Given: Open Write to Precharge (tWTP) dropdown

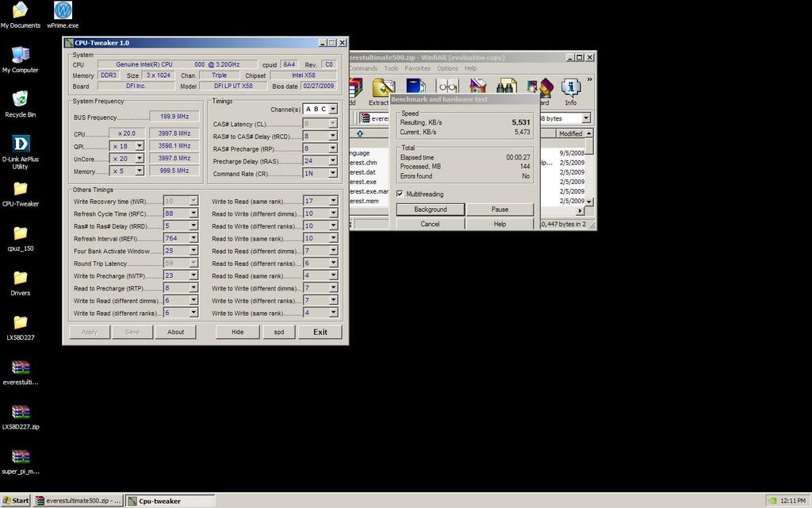Looking at the screenshot, I should tap(193, 275).
